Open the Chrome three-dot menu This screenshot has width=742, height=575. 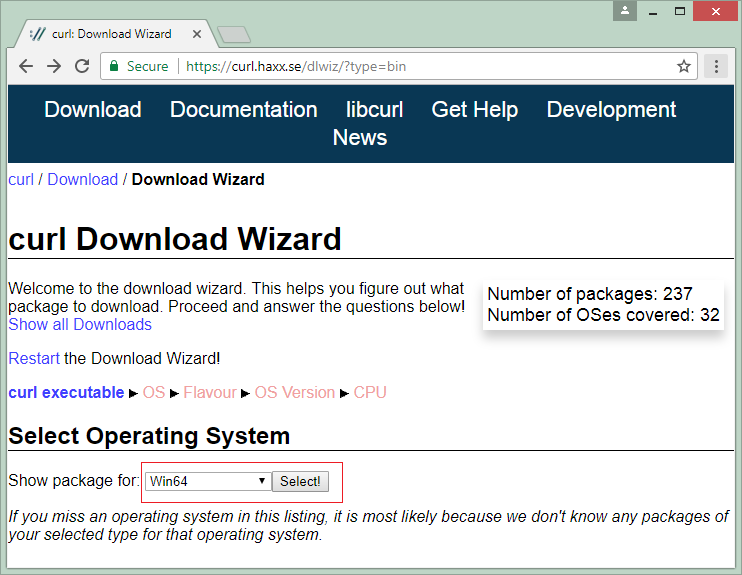[716, 66]
